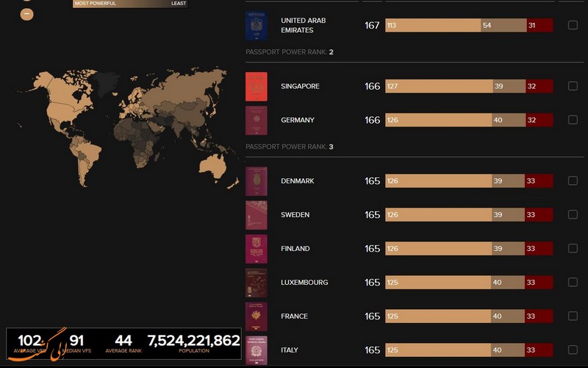The width and height of the screenshot is (588, 368).
Task: Click France visa-on-arrival segment showing 40
Action: [x=508, y=316]
